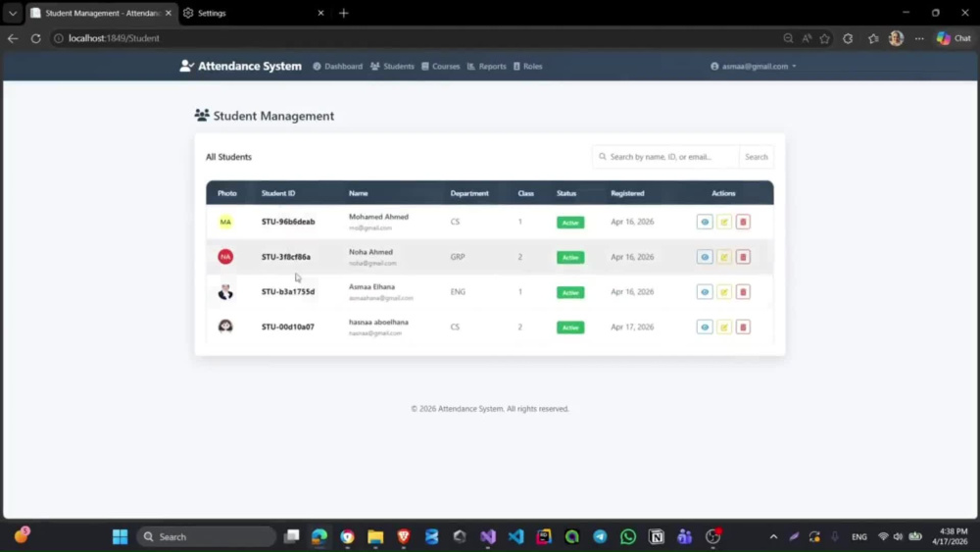Close the Student Management browser tab
Screen dimensions: 980x552
[x=169, y=13]
